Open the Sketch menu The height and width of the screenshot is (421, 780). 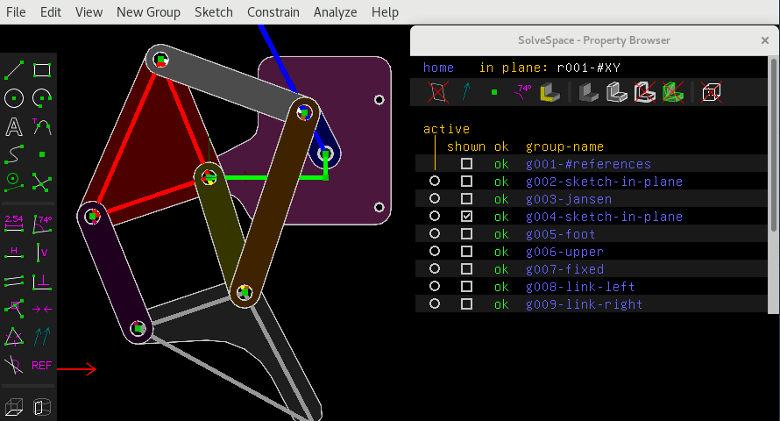click(x=212, y=12)
